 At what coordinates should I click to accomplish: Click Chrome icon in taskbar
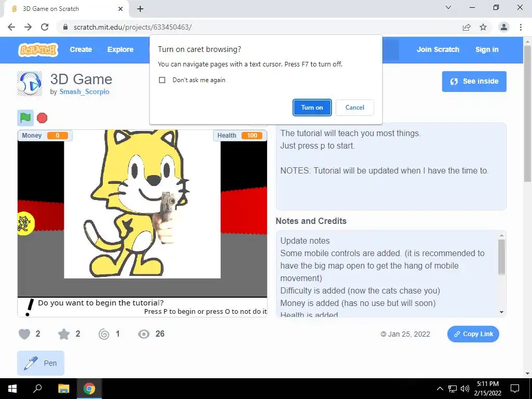tap(89, 389)
